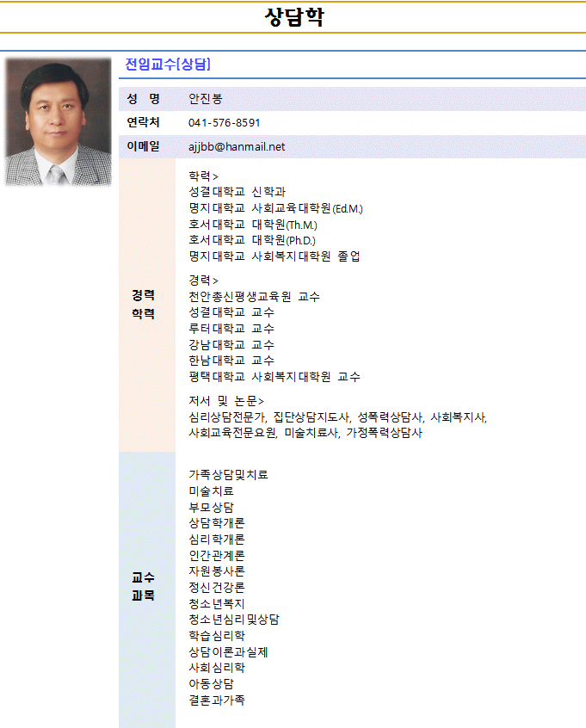Screen dimensions: 586x728
Task: Select the course 결혼과가족
Action: point(216,700)
